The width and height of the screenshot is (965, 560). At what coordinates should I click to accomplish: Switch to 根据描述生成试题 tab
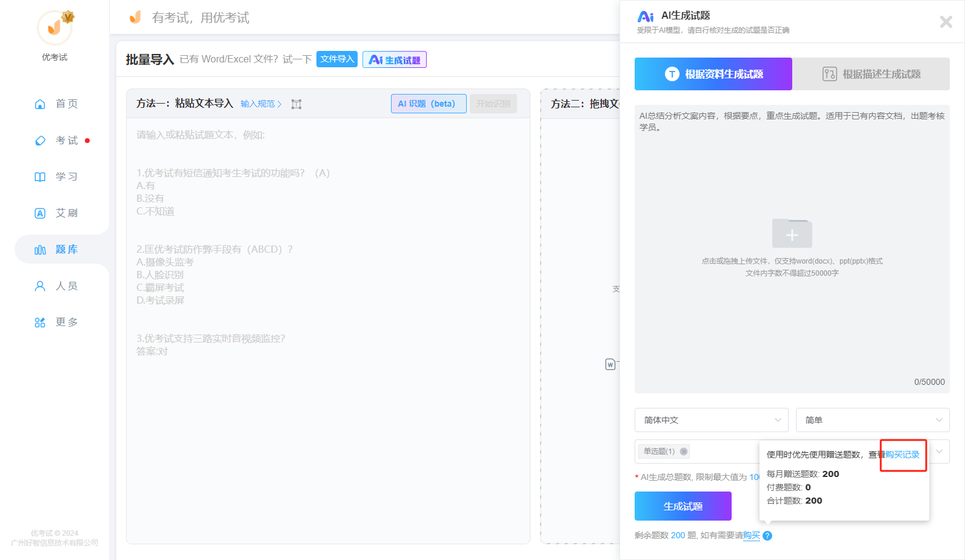point(871,74)
